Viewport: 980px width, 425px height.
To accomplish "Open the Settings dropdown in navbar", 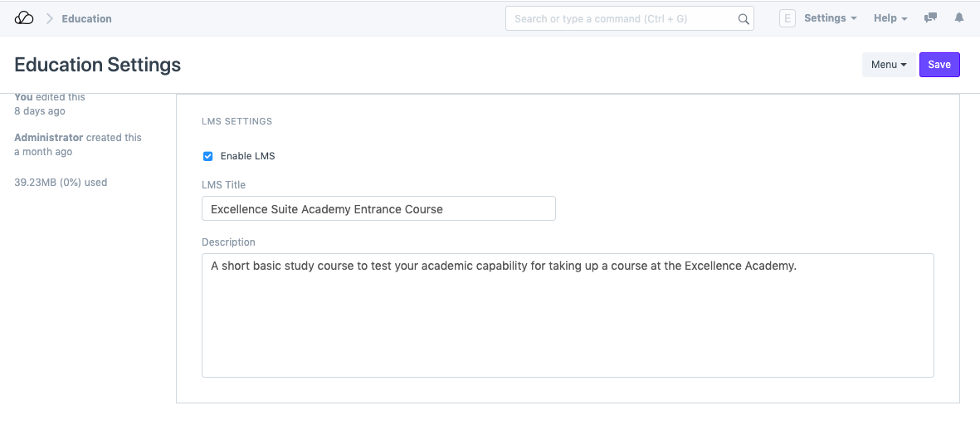I will 830,18.
